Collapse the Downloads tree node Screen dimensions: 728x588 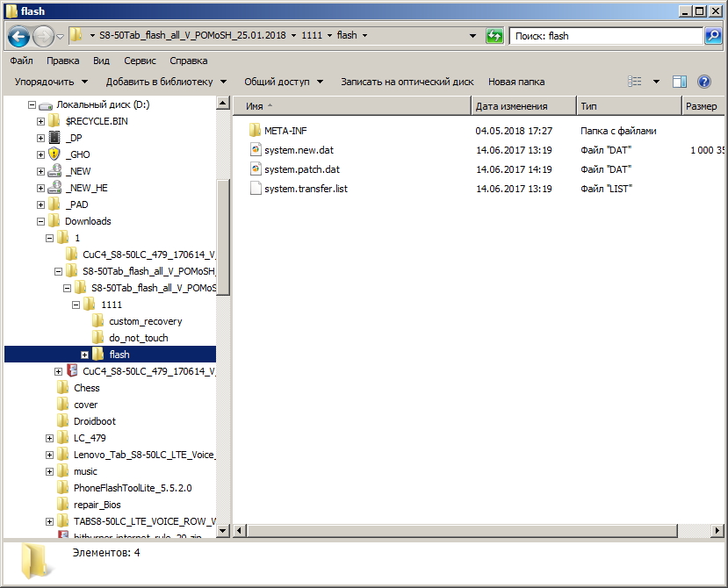point(41,221)
